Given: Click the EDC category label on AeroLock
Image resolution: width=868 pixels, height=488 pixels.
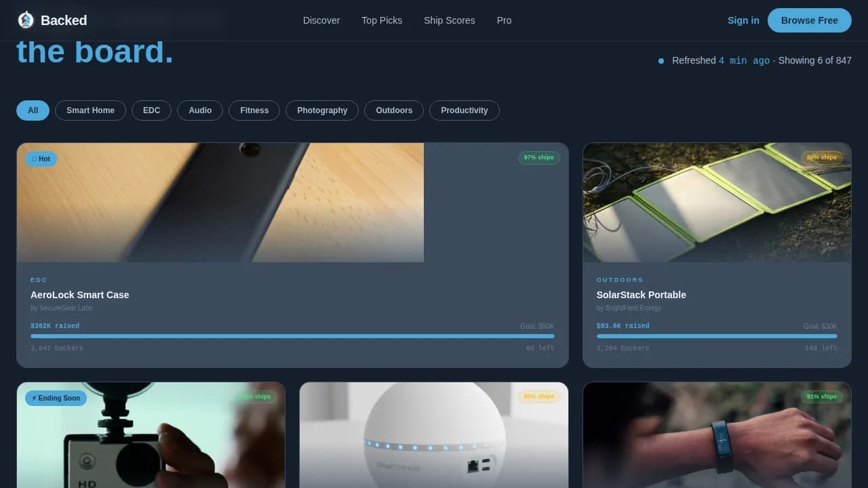Looking at the screenshot, I should tap(39, 280).
